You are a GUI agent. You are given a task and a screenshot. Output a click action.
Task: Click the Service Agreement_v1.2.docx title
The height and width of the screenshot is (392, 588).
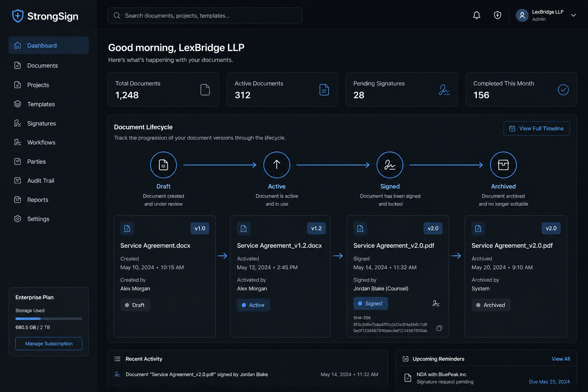click(x=279, y=245)
